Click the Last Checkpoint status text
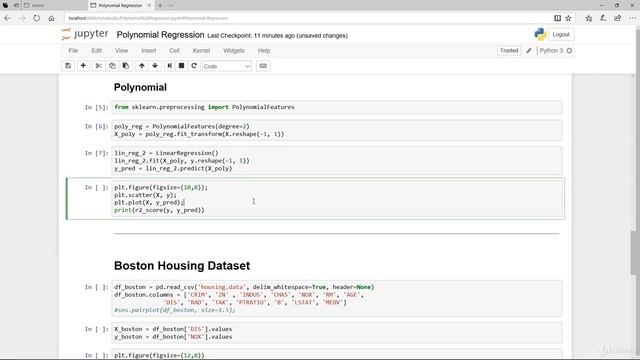 click(277, 36)
